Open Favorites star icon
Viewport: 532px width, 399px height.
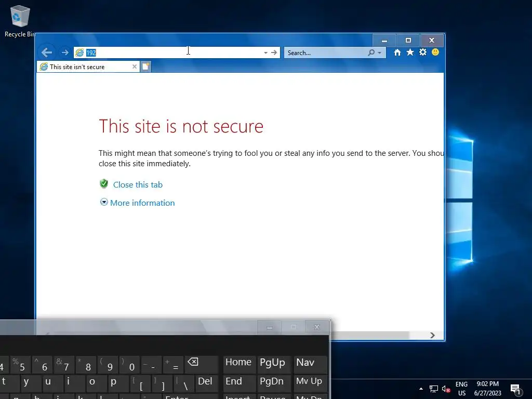click(410, 52)
